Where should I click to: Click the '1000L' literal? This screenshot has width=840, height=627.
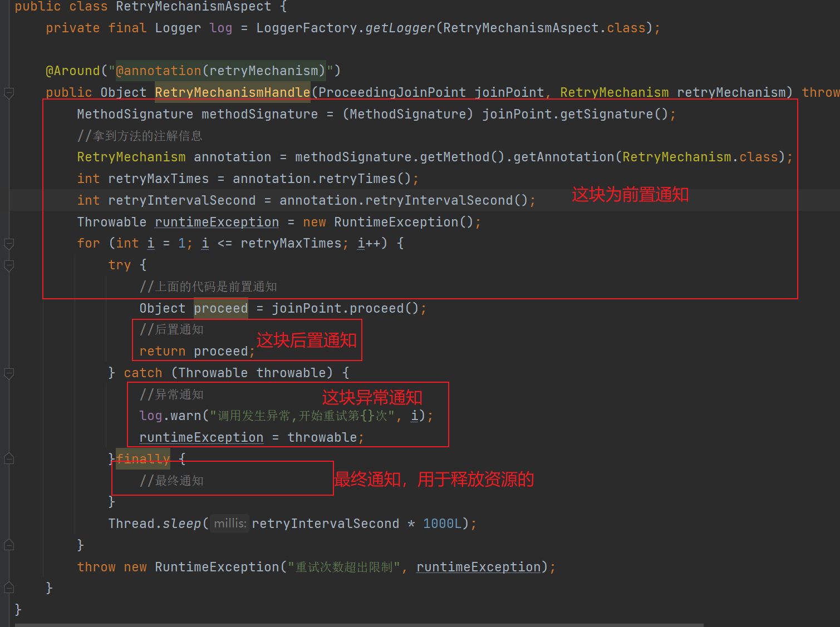coord(443,524)
